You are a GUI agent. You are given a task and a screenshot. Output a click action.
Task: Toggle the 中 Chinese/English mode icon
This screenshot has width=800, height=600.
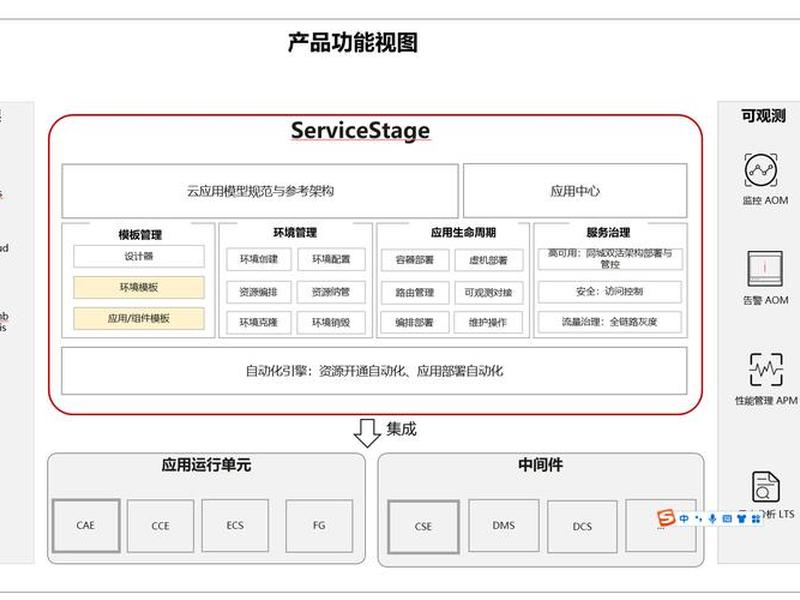(684, 518)
